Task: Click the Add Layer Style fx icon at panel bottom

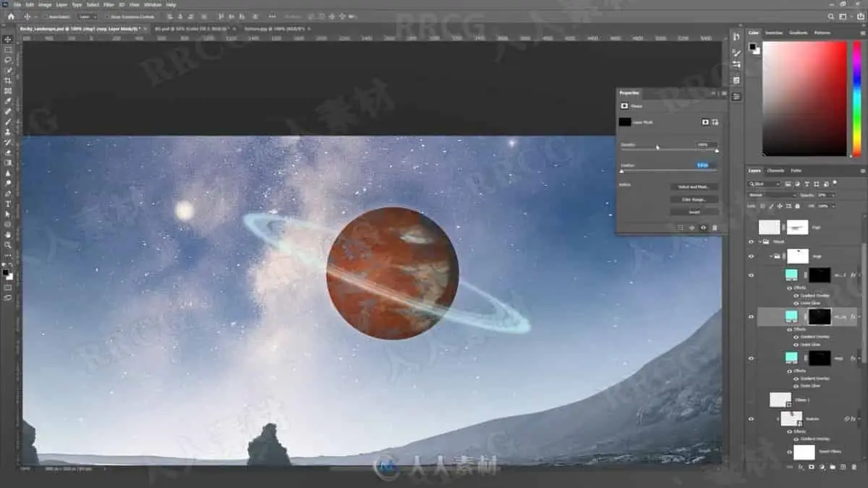Action: (x=801, y=466)
